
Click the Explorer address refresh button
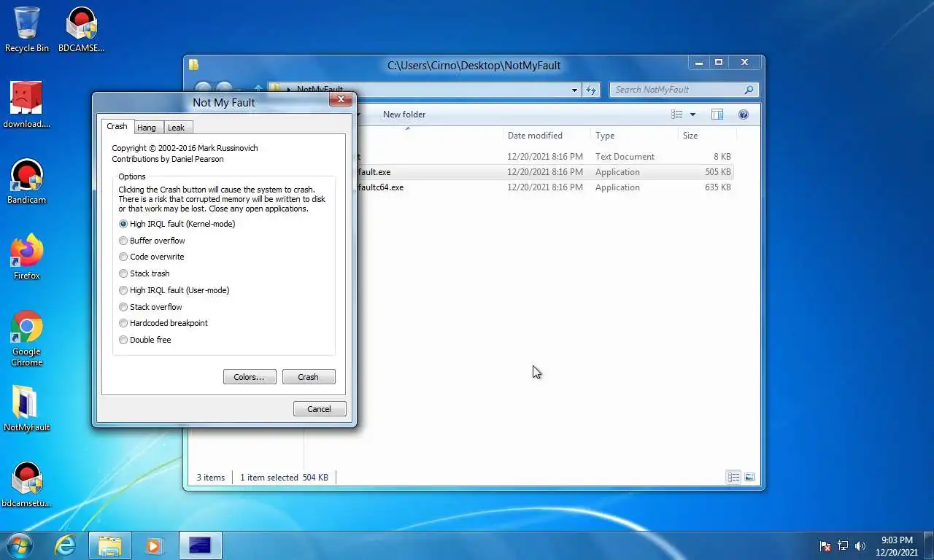(x=591, y=90)
